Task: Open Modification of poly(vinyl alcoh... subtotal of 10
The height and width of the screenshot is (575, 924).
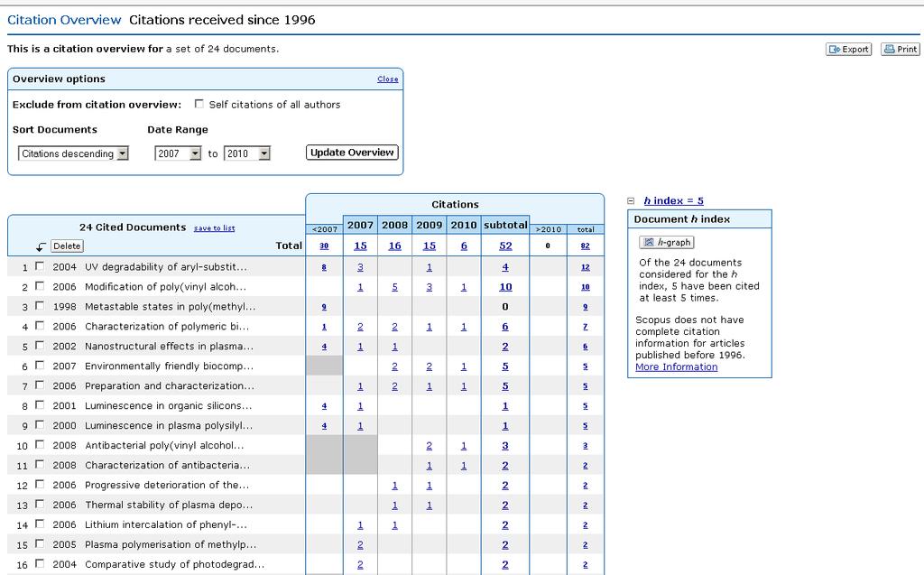Action: pyautogui.click(x=505, y=287)
